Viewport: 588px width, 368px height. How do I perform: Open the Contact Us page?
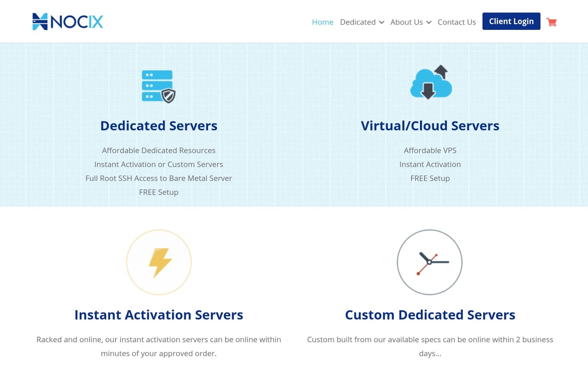coord(457,22)
